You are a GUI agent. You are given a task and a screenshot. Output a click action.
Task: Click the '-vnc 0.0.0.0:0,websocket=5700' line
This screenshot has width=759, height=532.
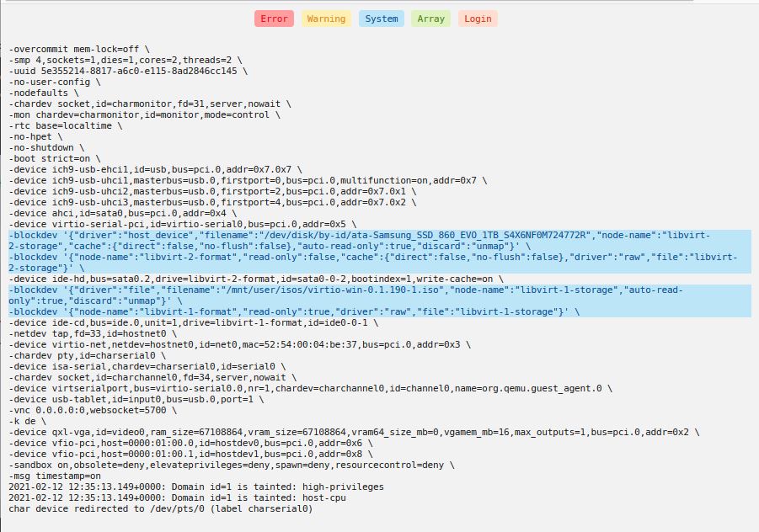93,410
